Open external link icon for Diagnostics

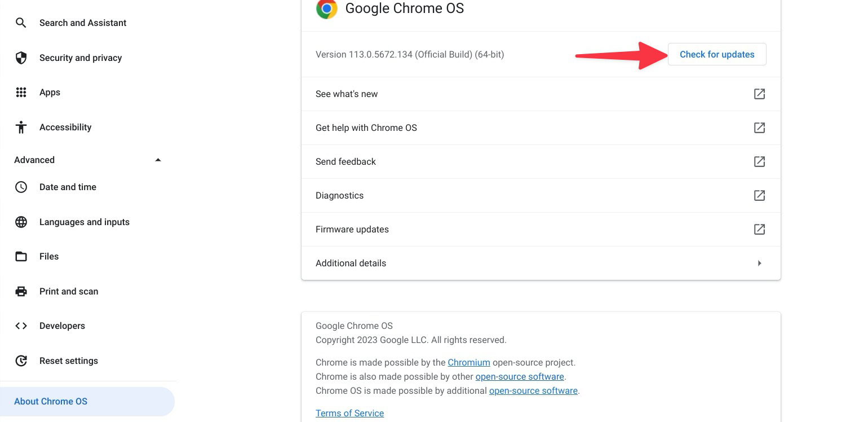(x=759, y=196)
